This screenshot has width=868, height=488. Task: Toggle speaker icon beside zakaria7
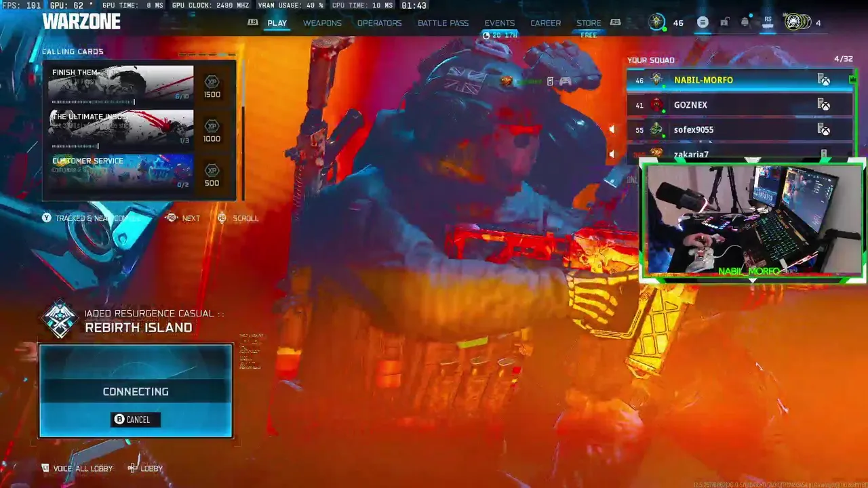pyautogui.click(x=612, y=154)
